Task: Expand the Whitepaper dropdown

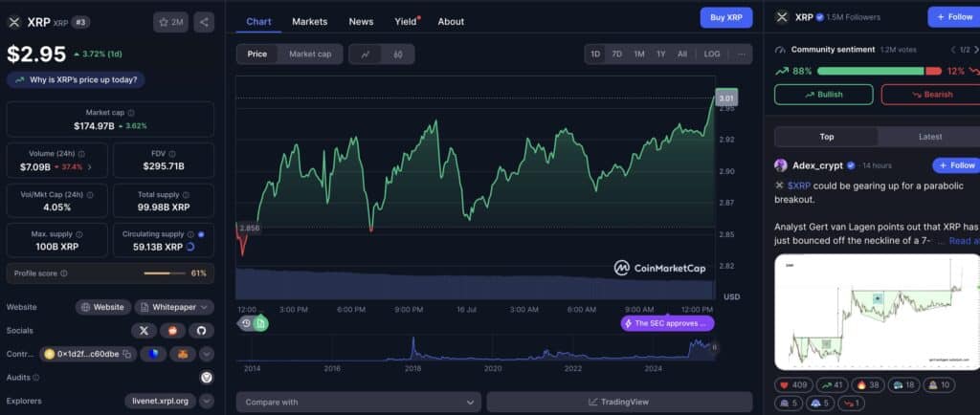Action: tap(174, 307)
